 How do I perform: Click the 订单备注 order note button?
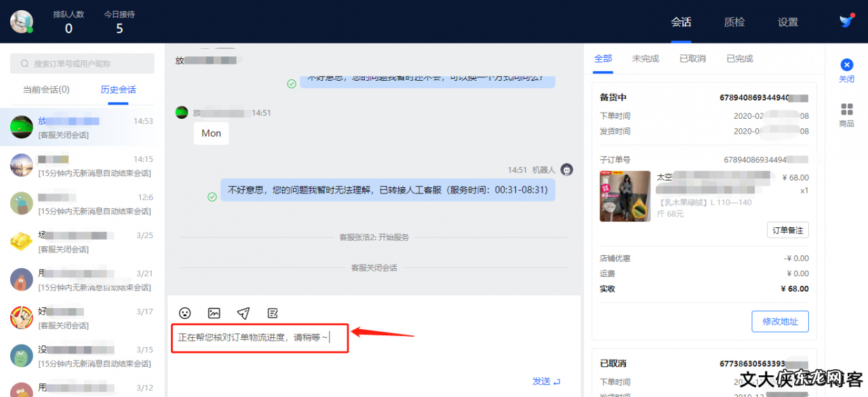pyautogui.click(x=787, y=229)
